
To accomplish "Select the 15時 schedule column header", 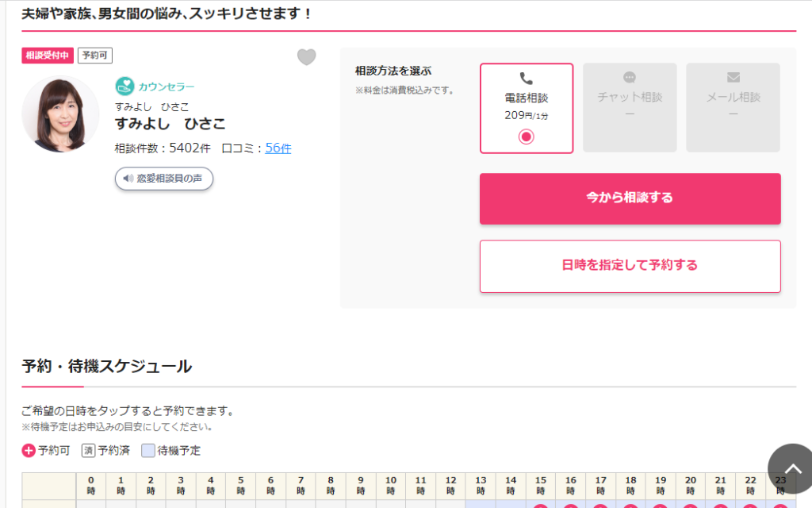I will tap(541, 486).
